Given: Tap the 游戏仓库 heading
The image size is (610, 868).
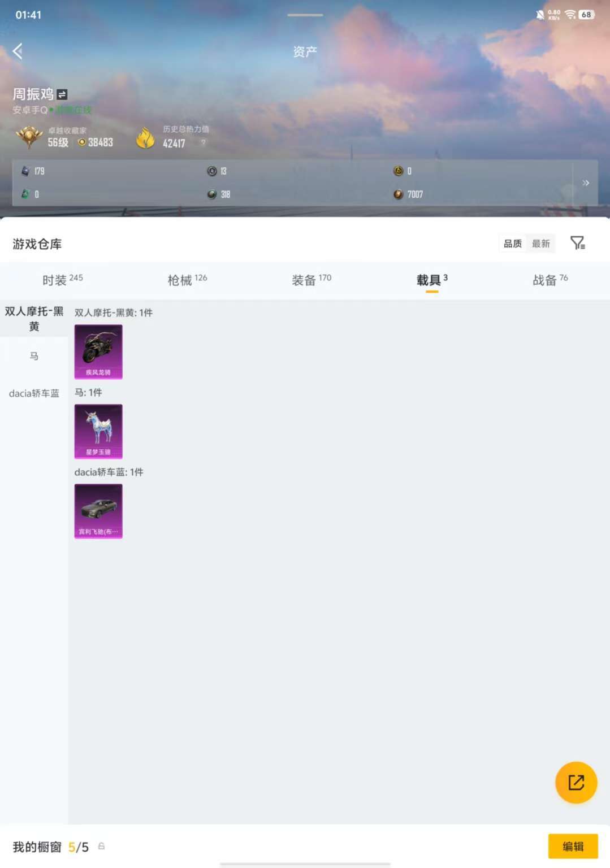Looking at the screenshot, I should tap(37, 244).
